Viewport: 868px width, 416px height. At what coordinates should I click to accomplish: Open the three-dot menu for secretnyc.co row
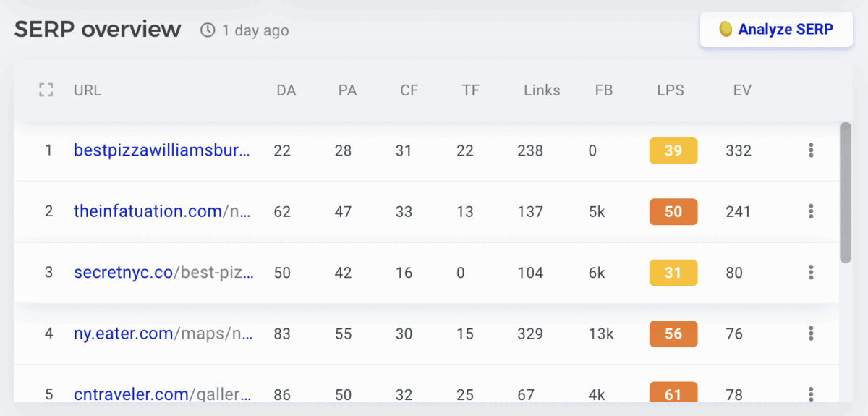[811, 273]
